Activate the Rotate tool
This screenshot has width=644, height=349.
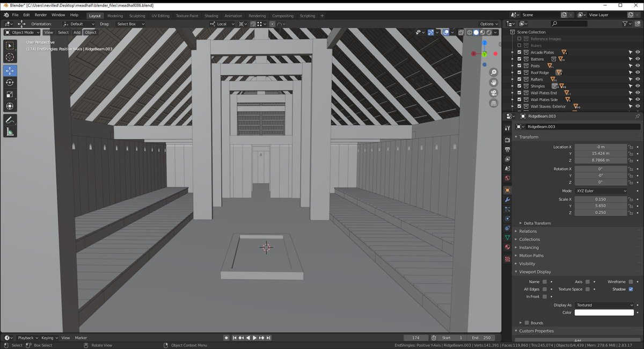(x=10, y=82)
